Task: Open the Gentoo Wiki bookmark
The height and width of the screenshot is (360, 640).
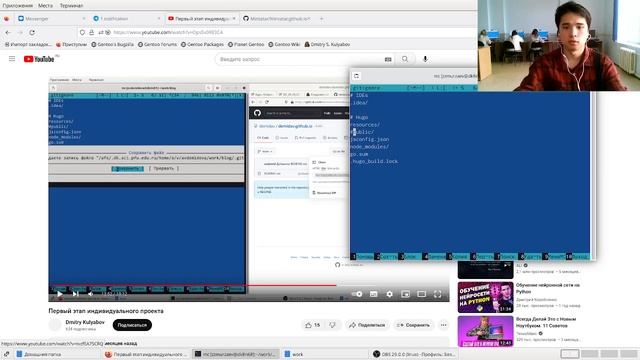Action: (284, 44)
